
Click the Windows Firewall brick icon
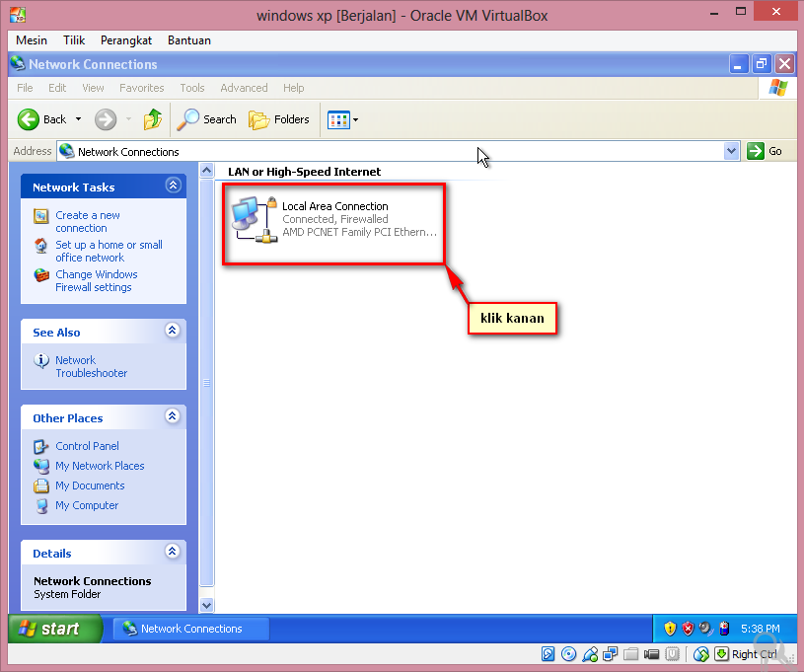(x=41, y=275)
